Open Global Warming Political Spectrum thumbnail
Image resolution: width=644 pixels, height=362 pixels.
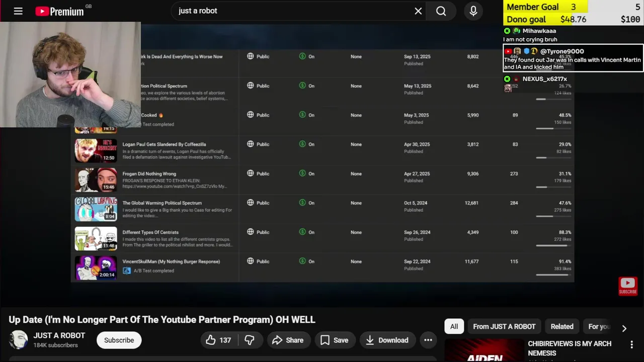(x=96, y=209)
